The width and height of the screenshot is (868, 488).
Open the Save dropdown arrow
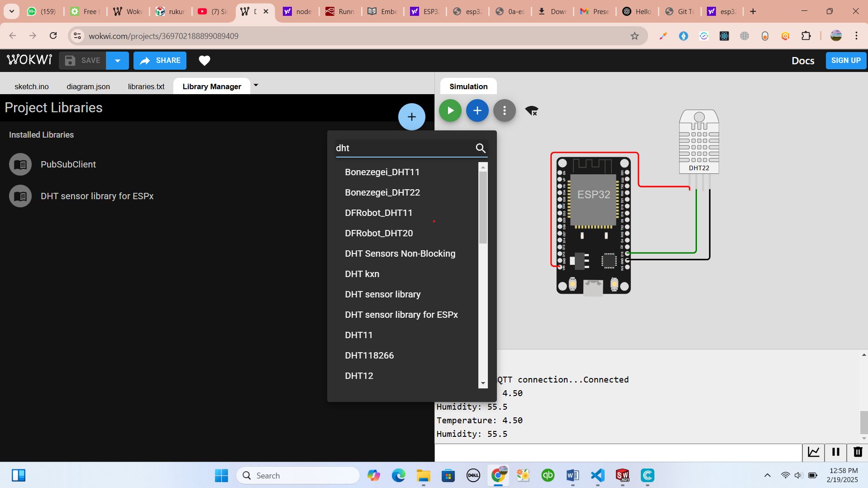[x=117, y=61]
